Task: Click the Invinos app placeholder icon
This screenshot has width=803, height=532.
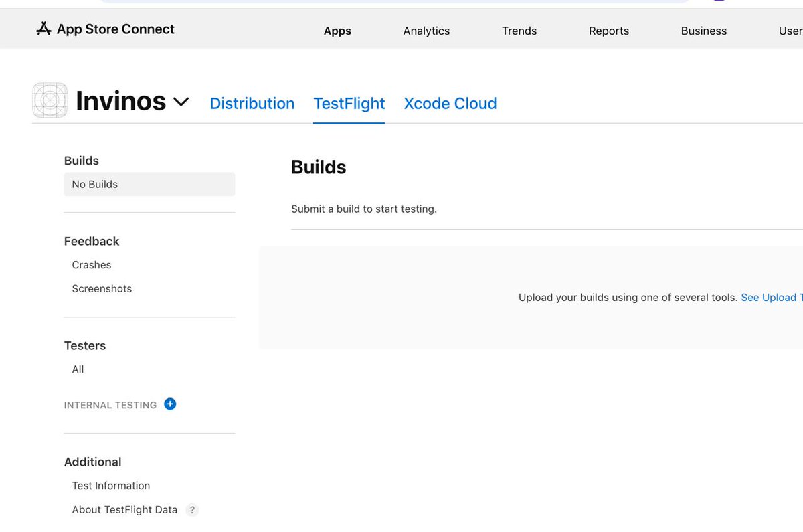Action: point(50,100)
